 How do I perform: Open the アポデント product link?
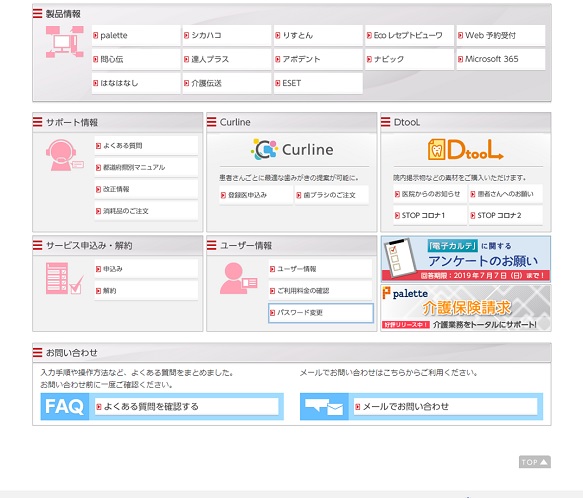[x=318, y=59]
